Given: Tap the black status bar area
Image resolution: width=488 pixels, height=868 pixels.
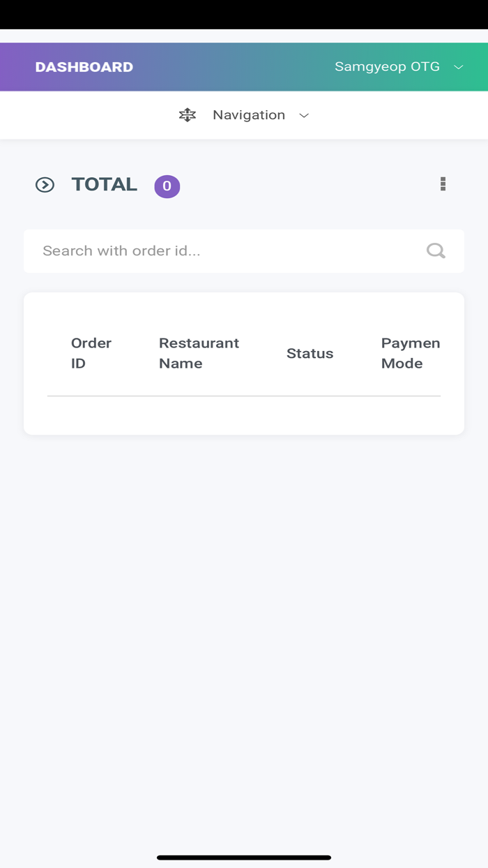Looking at the screenshot, I should pyautogui.click(x=244, y=14).
